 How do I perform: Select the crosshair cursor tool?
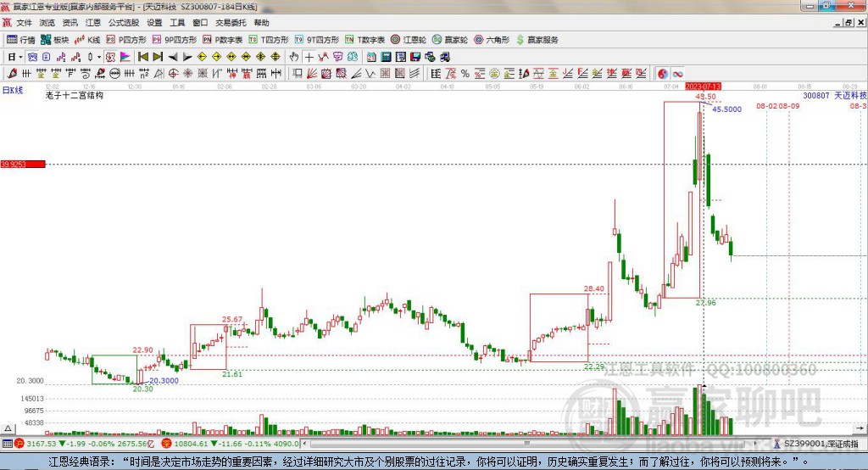point(309,57)
